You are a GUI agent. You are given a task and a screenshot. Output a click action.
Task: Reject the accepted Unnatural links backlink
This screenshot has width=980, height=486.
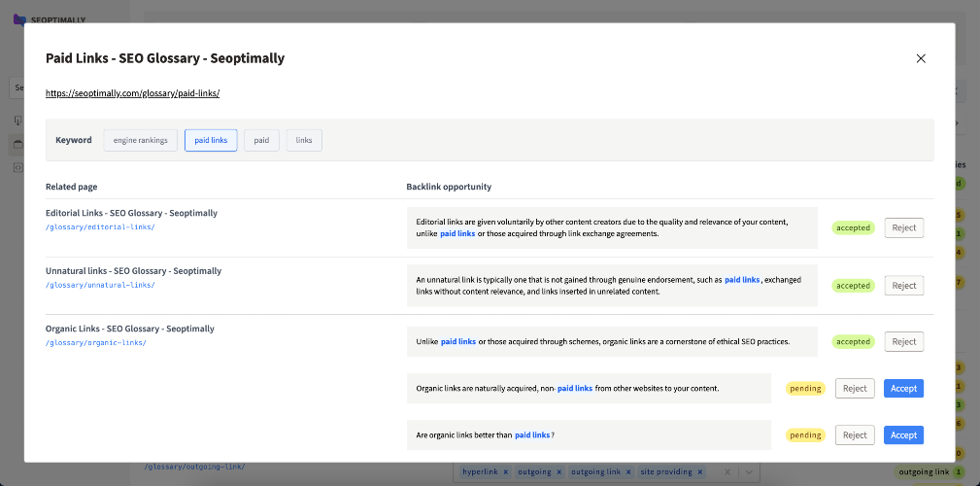903,285
